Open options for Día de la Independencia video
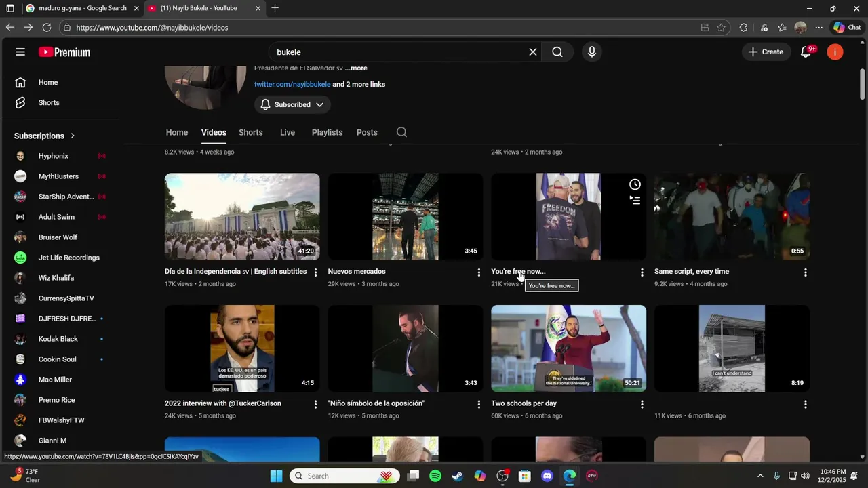This screenshot has height=488, width=868. [315, 272]
